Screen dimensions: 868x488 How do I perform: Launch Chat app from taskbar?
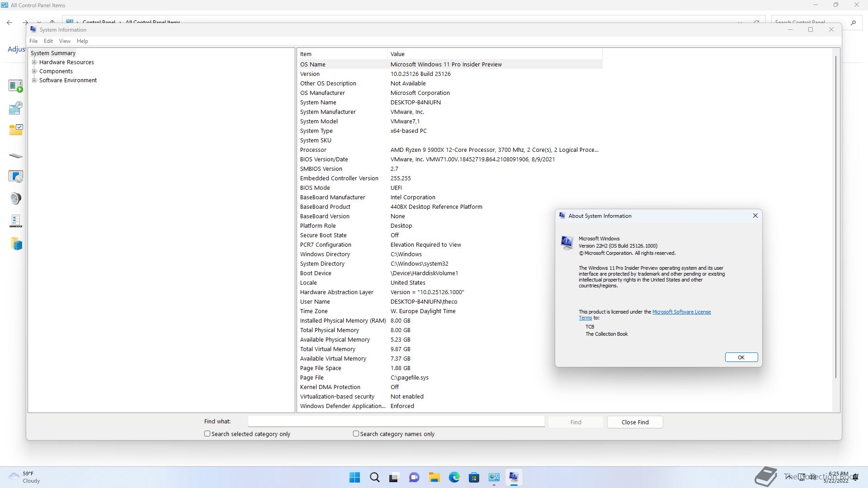pyautogui.click(x=414, y=477)
